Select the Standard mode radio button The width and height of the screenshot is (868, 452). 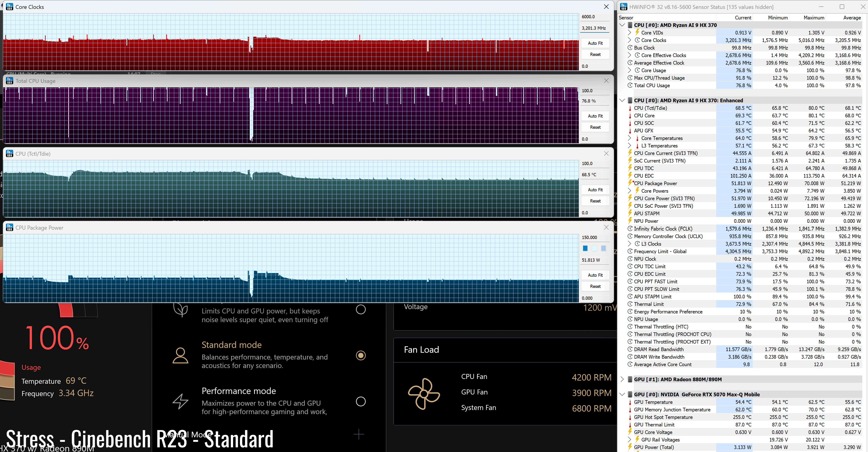(x=360, y=355)
